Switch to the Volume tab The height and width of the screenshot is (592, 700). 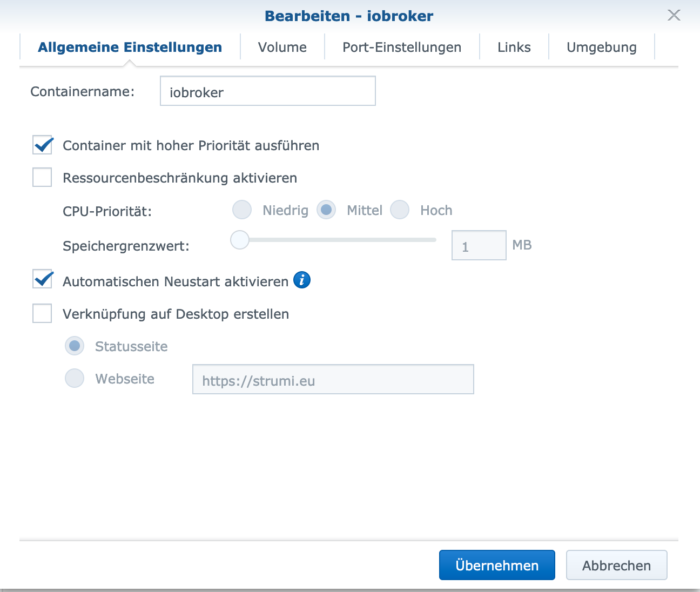282,48
